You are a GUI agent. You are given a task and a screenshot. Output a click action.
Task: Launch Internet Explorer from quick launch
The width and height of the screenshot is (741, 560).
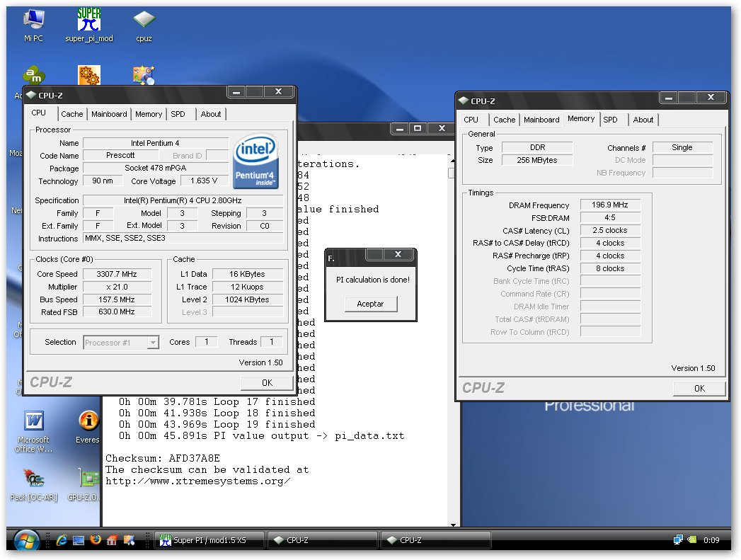[x=62, y=540]
